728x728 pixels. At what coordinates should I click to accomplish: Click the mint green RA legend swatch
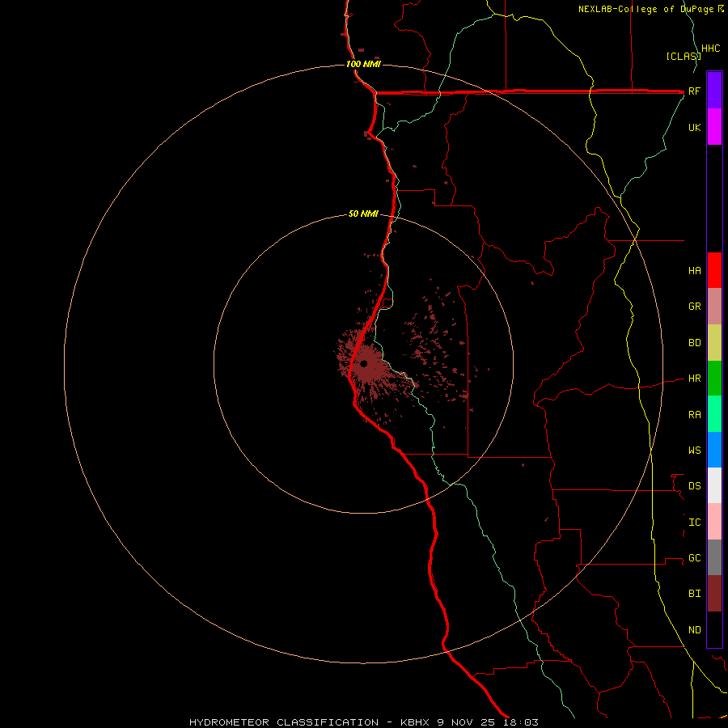pyautogui.click(x=714, y=414)
